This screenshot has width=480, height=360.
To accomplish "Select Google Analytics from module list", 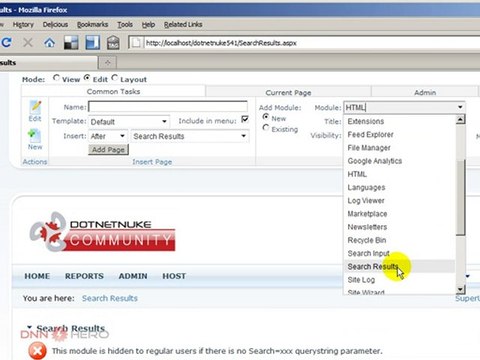I will [x=375, y=161].
